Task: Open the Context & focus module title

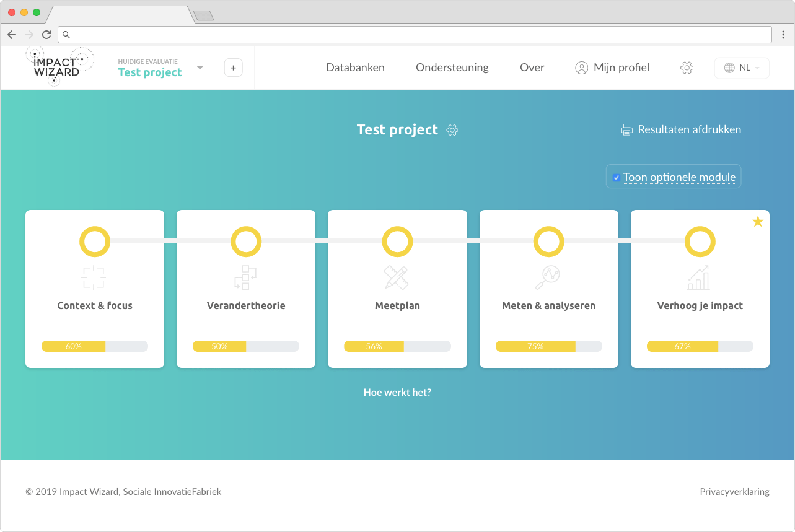Action: 95,305
